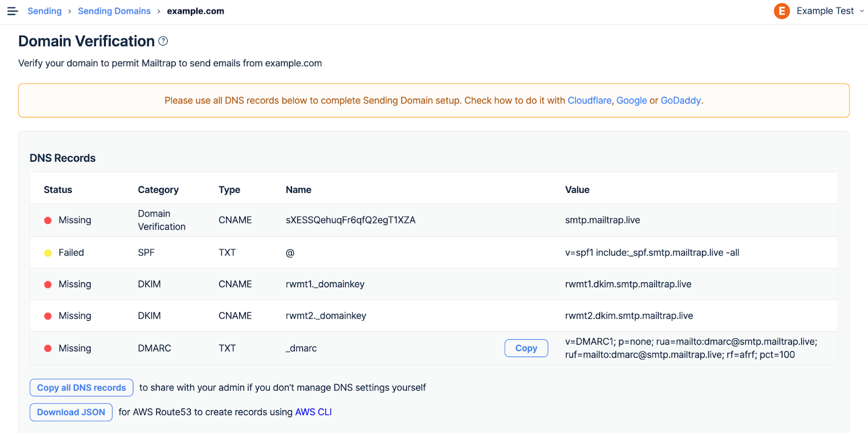Open the Sending Domains breadcrumb link
The width and height of the screenshot is (868, 433).
[x=114, y=11]
